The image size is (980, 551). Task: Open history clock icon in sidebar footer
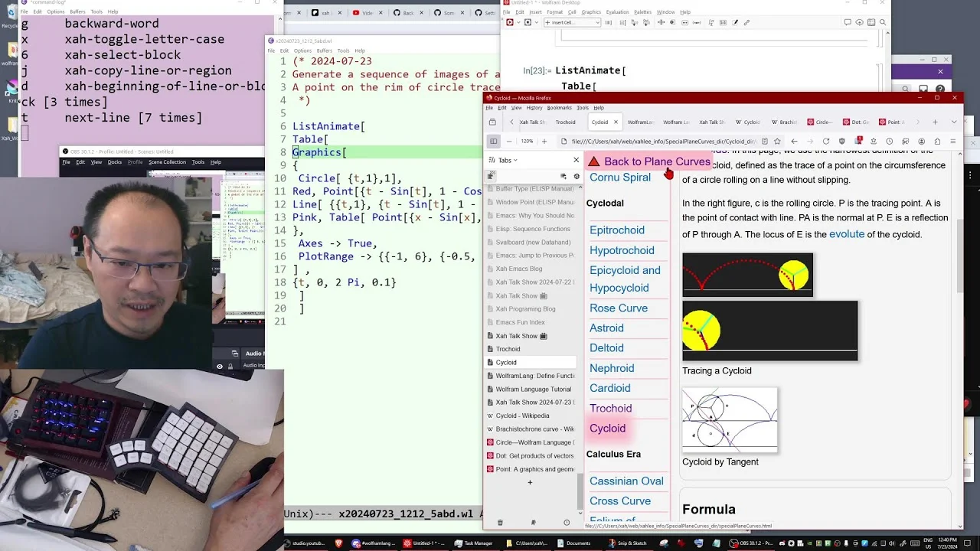coord(567,523)
